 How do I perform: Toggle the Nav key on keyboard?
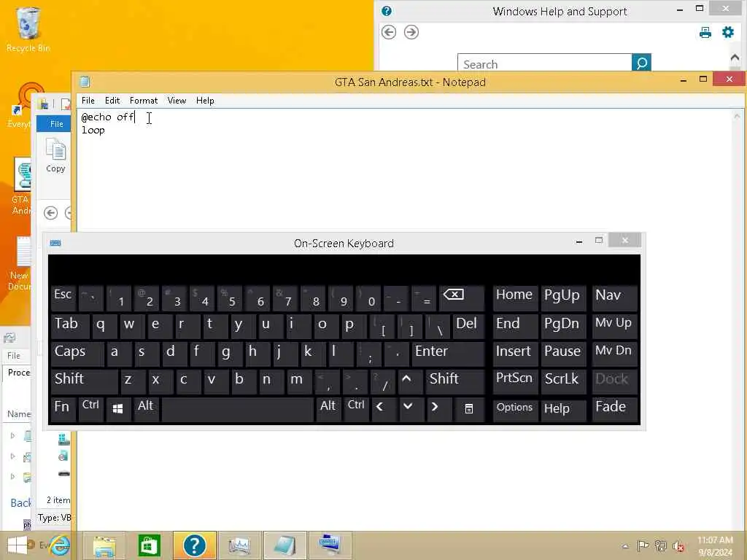(x=614, y=298)
